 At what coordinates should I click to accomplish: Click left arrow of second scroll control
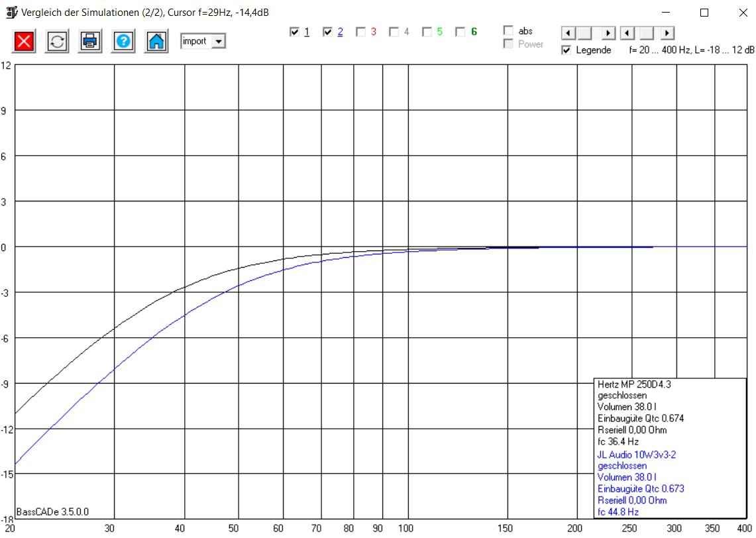[x=627, y=33]
